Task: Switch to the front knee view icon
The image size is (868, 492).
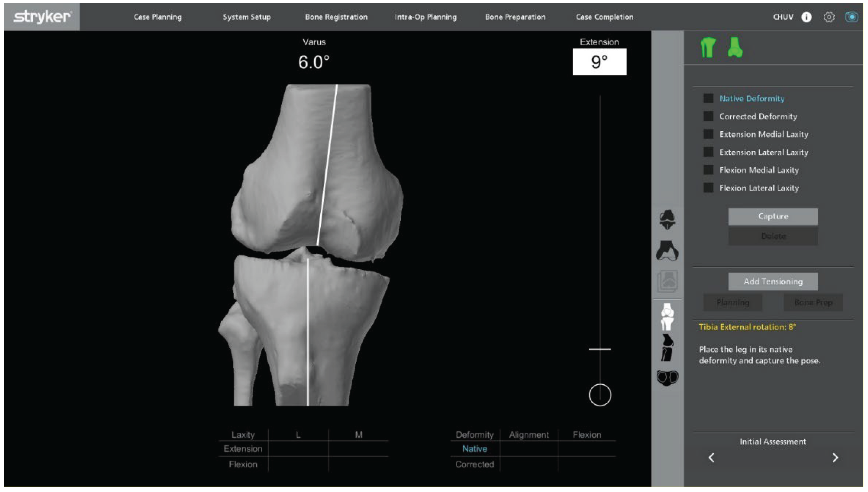Action: 667,317
